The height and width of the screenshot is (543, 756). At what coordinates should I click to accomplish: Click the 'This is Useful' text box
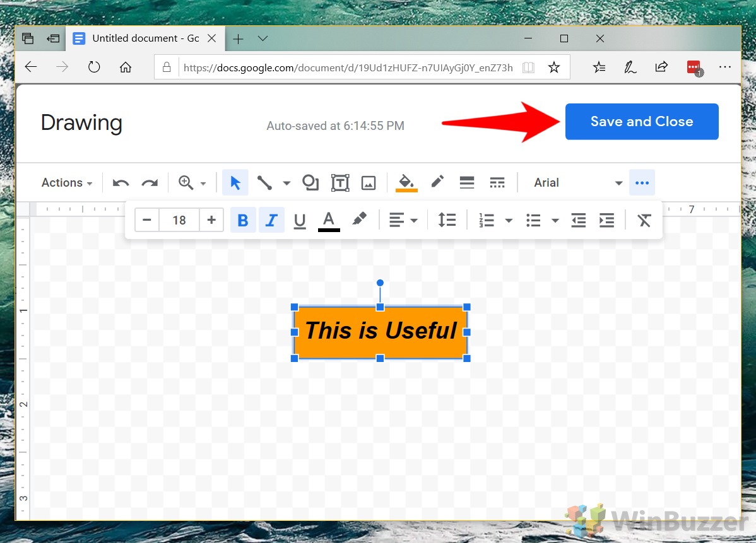tap(381, 332)
